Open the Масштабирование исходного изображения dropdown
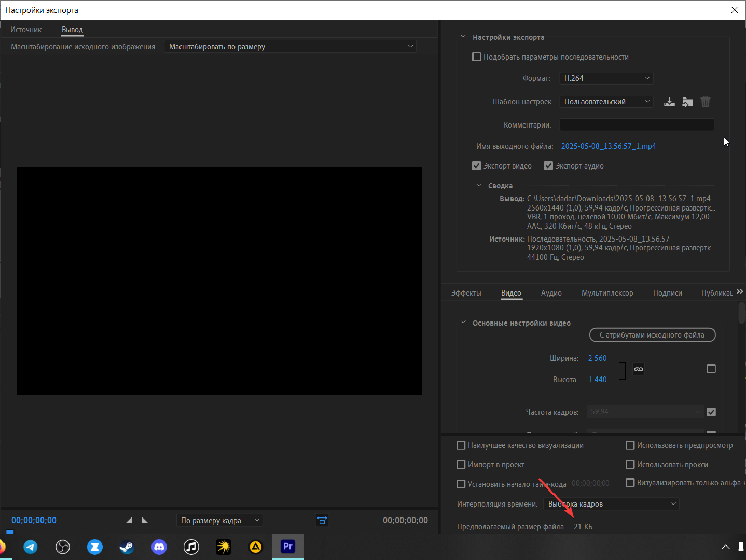746x560 pixels. (290, 47)
